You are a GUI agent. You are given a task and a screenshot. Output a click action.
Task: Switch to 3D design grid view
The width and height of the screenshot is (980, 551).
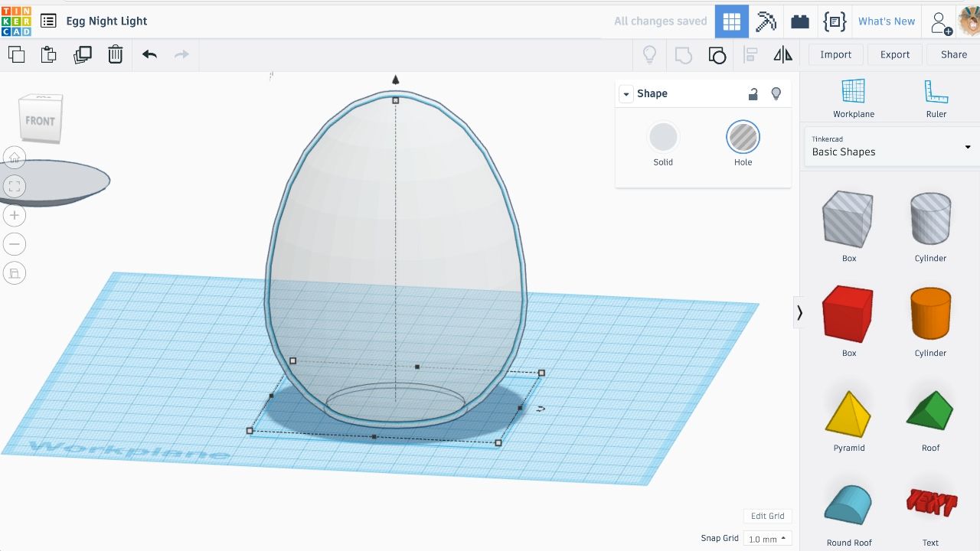pos(732,21)
